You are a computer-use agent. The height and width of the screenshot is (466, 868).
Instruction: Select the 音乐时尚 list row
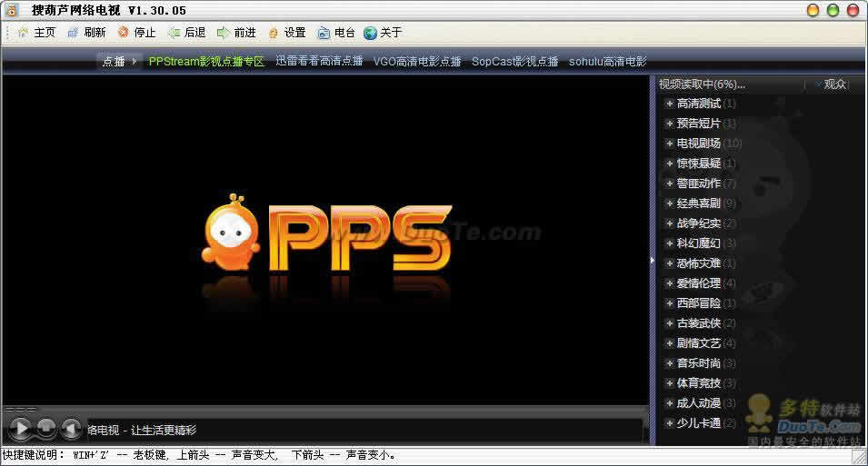(x=701, y=363)
